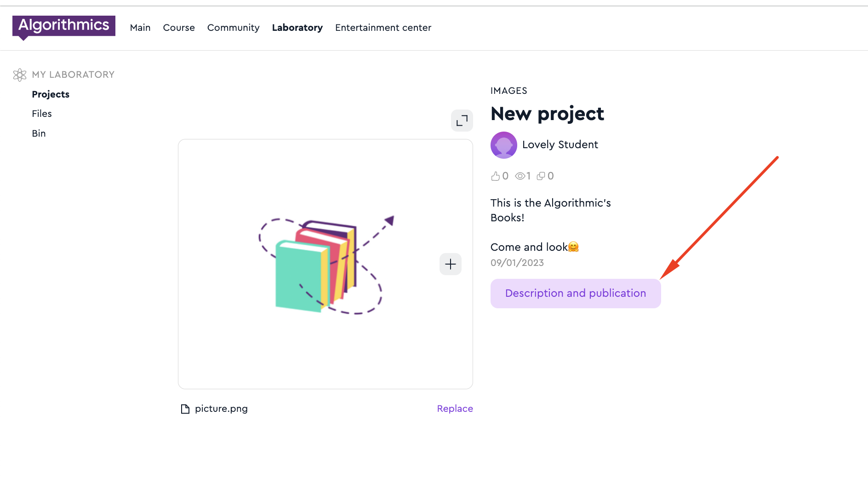
Task: Click the Algorithmics logo
Action: (x=63, y=26)
